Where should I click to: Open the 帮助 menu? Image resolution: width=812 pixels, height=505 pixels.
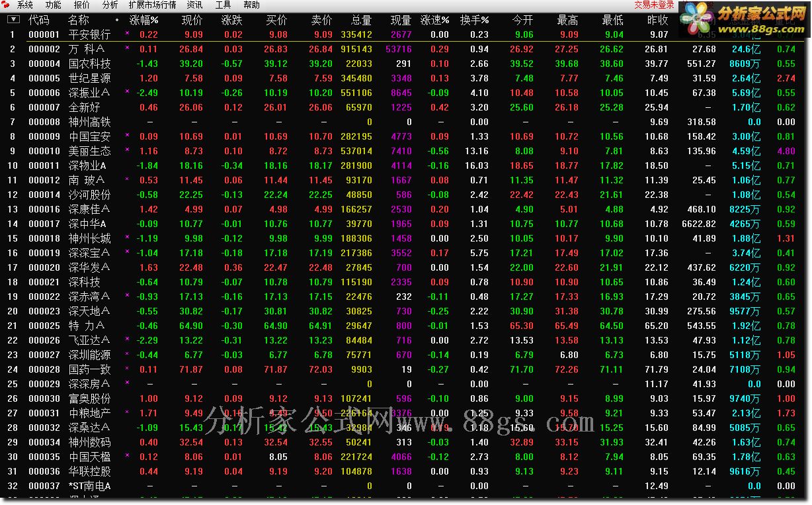(251, 5)
